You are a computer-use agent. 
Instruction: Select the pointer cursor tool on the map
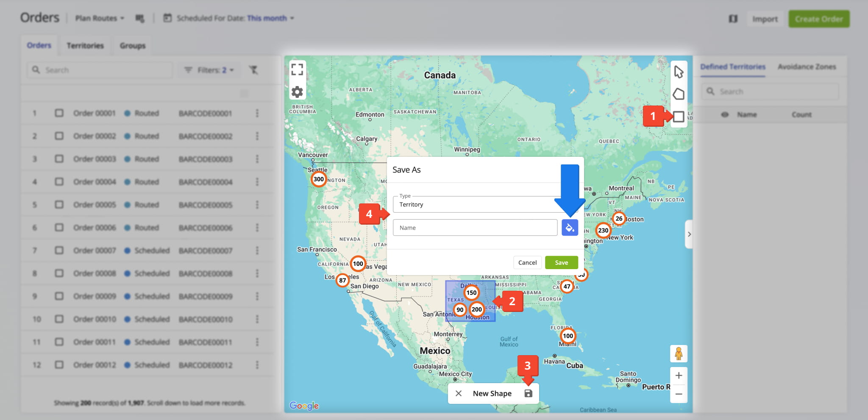pos(679,72)
